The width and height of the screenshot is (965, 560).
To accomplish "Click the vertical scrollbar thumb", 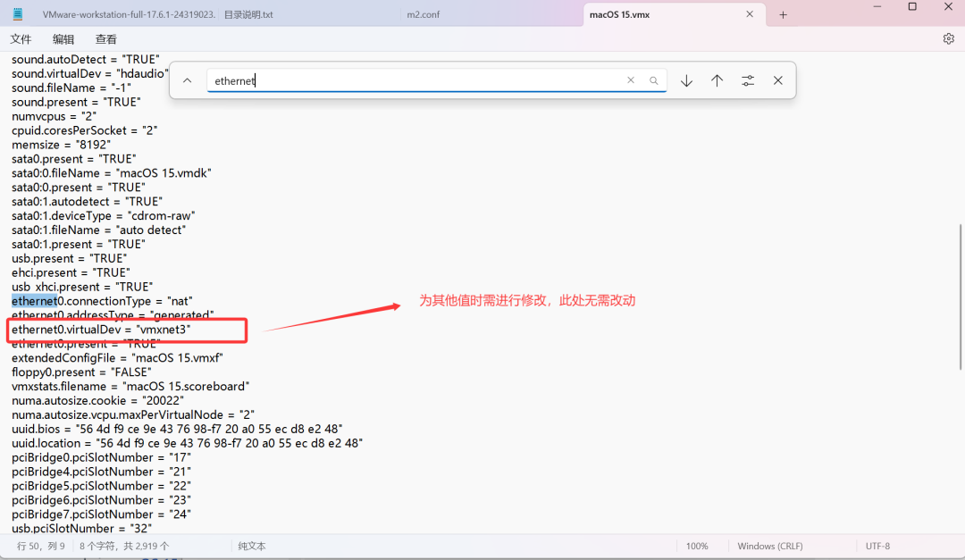I will pyautogui.click(x=961, y=297).
